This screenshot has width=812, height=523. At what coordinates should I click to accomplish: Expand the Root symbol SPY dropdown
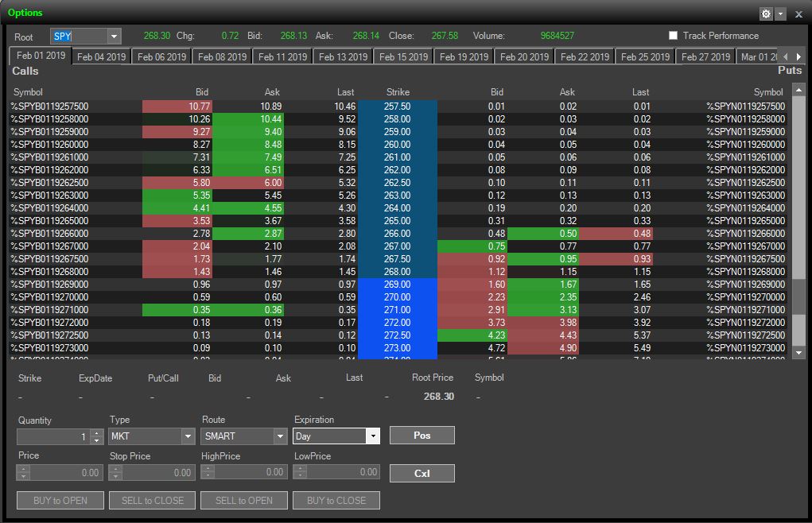tap(114, 37)
